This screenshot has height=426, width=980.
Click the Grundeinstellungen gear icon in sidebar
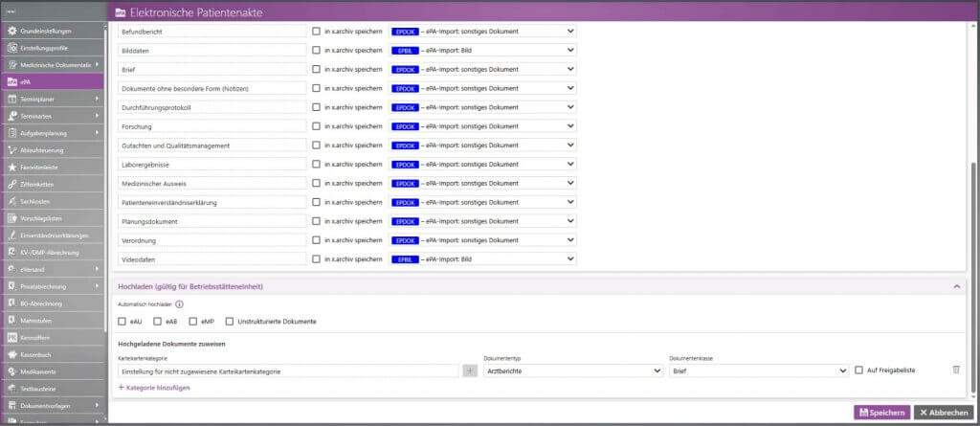tap(12, 31)
